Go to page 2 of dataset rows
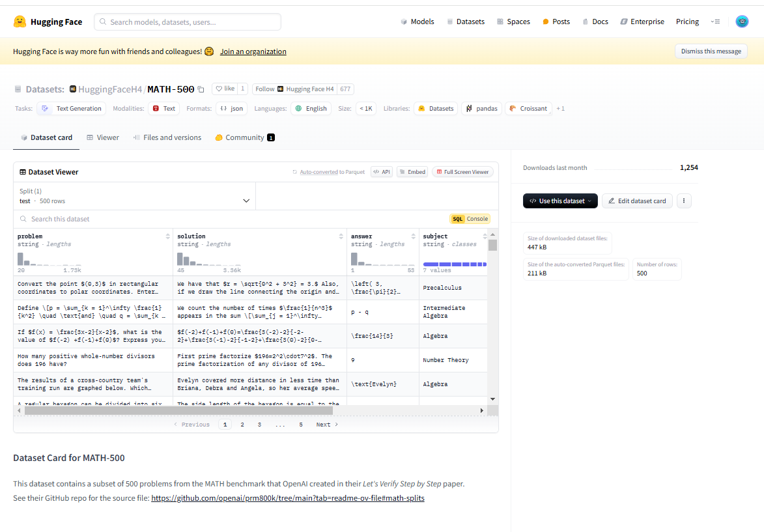764x532 pixels. pyautogui.click(x=242, y=425)
